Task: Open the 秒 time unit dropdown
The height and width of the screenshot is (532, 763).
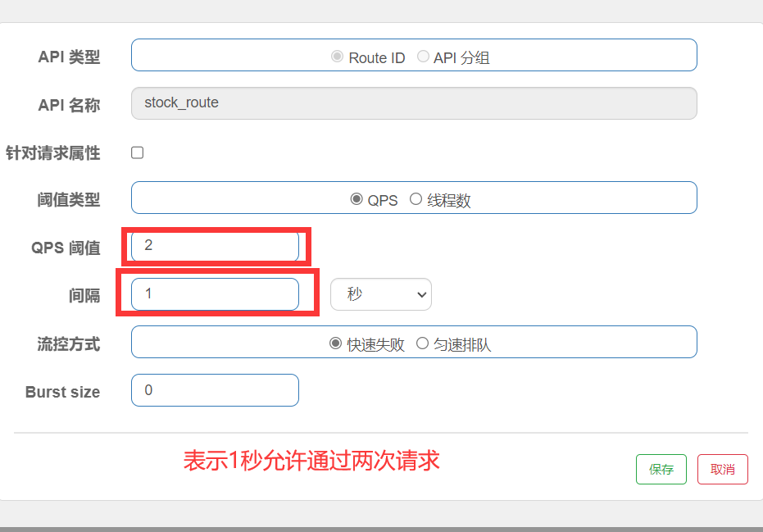Action: click(x=380, y=294)
